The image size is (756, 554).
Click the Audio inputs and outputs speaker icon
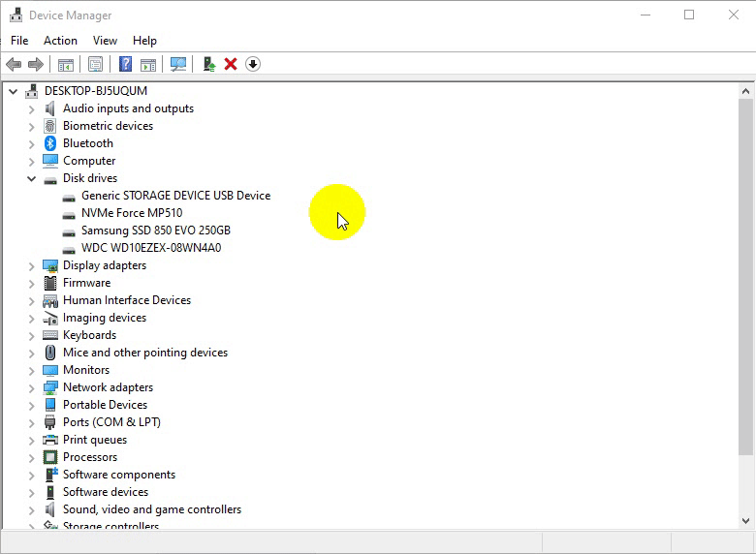pos(49,108)
